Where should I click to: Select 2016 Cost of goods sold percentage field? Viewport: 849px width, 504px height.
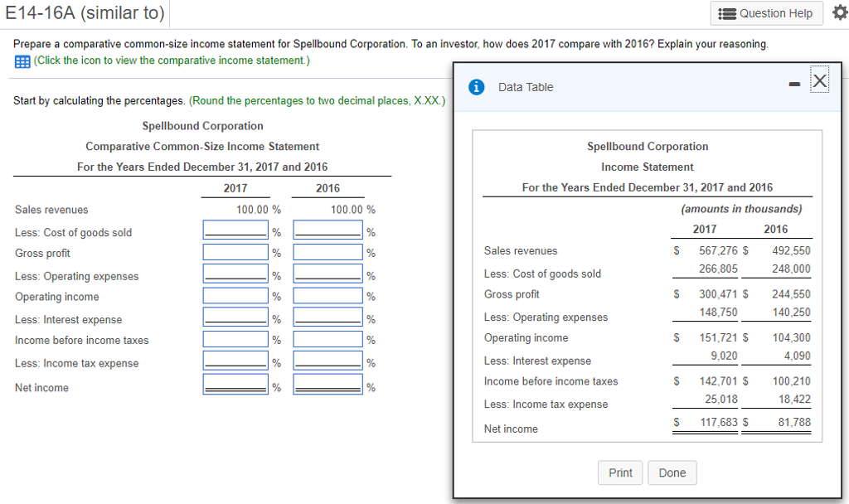pyautogui.click(x=328, y=230)
